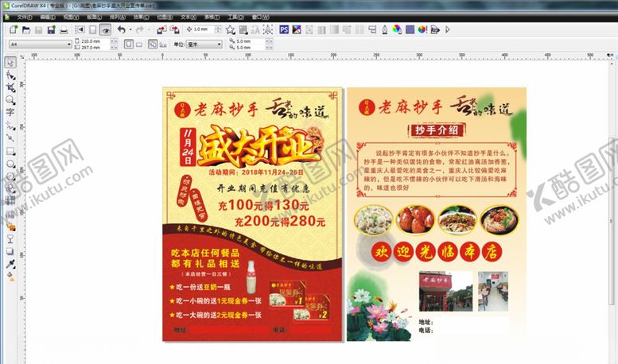This screenshot has width=618, height=364.
Task: Select the Crop tool
Action: click(x=10, y=87)
